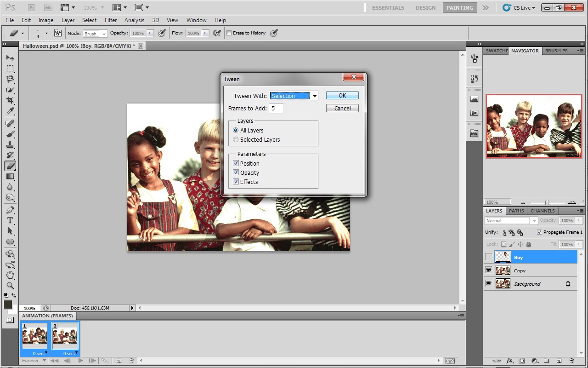The width and height of the screenshot is (588, 368).
Task: Choose the Blur tool
Action: [x=10, y=187]
